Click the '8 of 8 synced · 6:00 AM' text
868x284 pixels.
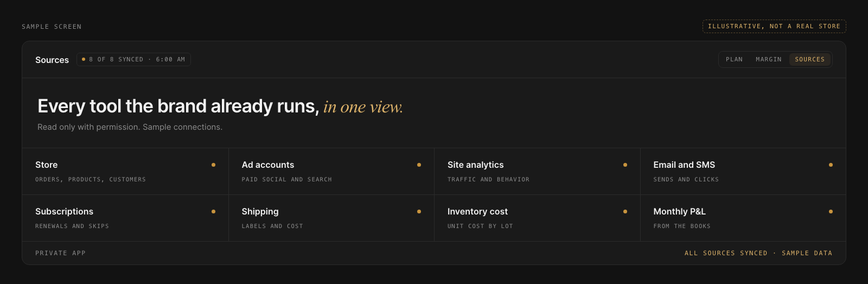(x=137, y=59)
